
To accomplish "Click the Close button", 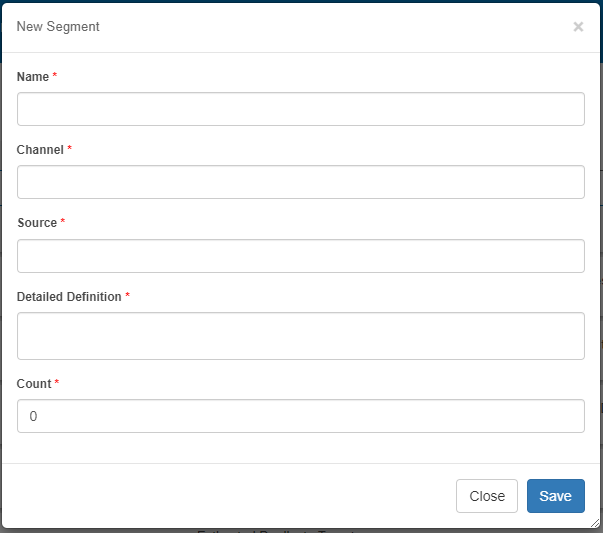I will [x=487, y=496].
